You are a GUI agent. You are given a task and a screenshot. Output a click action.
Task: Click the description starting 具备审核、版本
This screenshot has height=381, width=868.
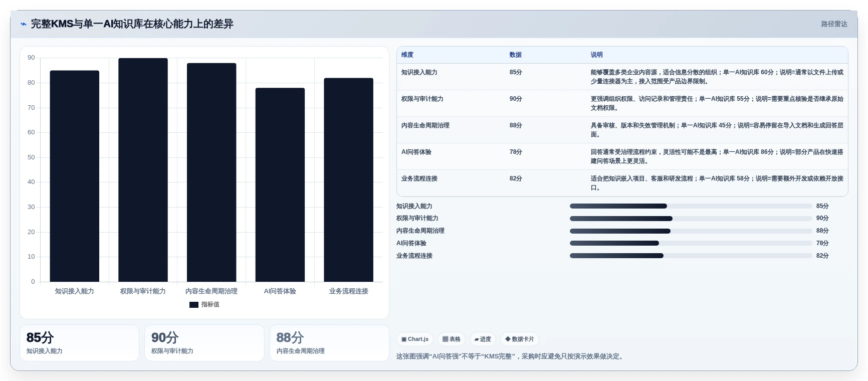coord(717,130)
